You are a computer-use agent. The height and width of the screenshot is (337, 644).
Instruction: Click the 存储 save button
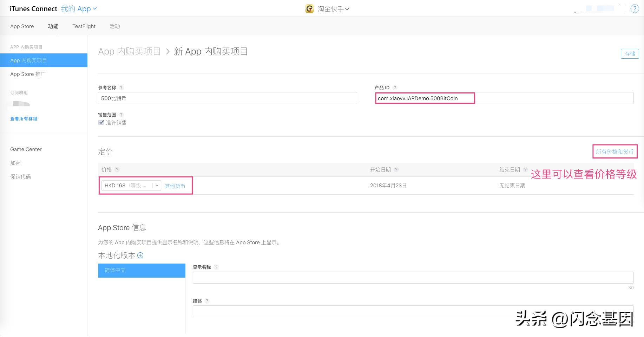pos(630,54)
